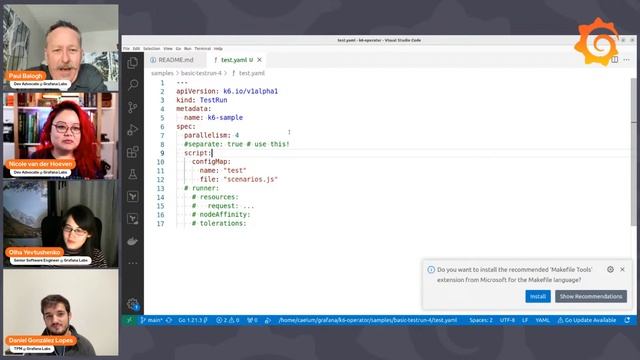
Task: Select the YAML language mode in status bar
Action: point(542,320)
